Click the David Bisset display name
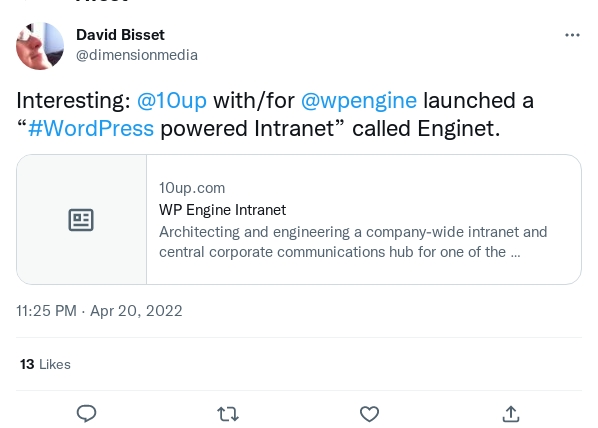 [120, 35]
